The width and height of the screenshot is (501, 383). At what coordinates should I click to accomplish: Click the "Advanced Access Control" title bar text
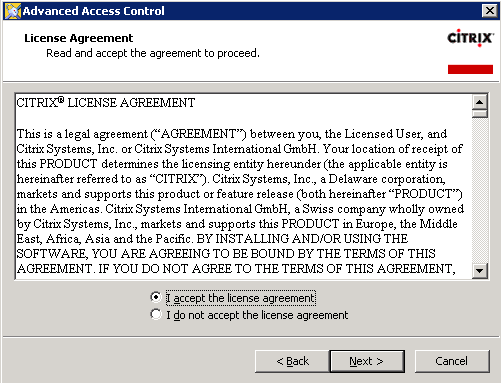pos(94,11)
